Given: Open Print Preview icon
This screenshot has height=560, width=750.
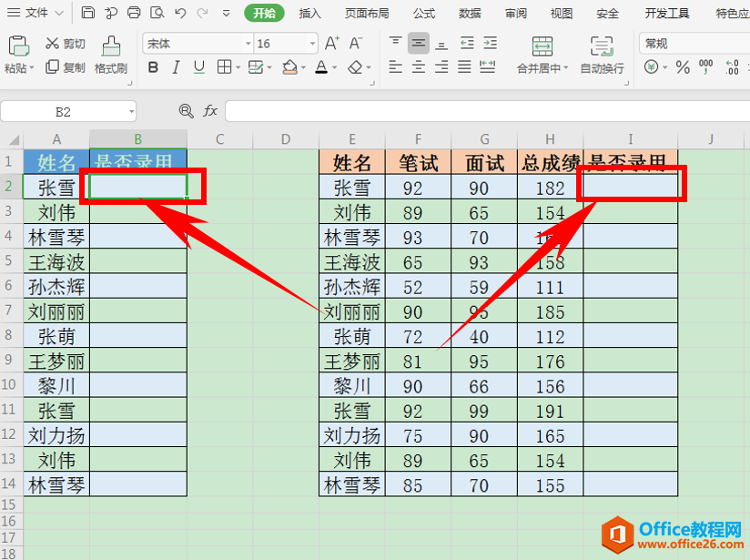Looking at the screenshot, I should point(157,13).
